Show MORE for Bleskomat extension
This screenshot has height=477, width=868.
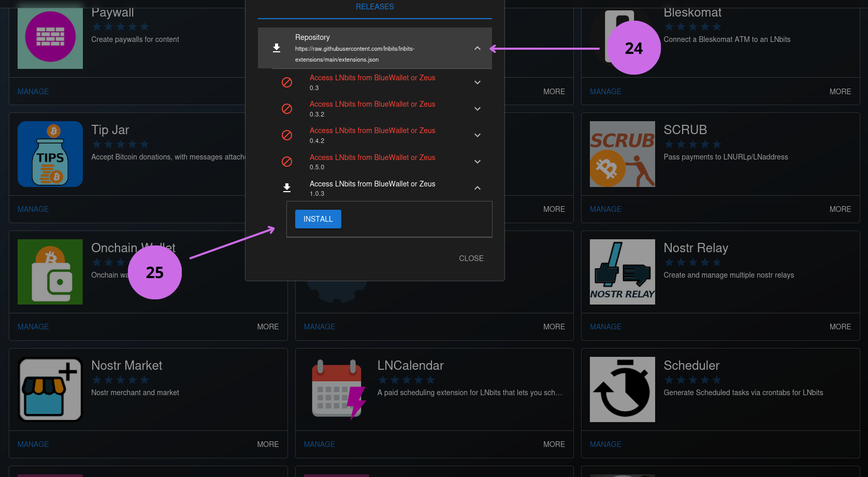(840, 92)
